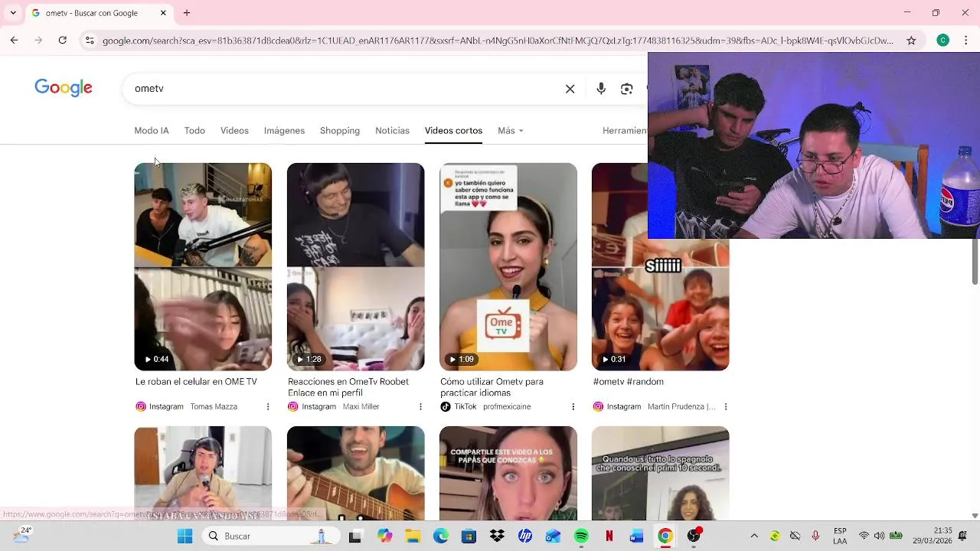Switch to Modo IA tab
This screenshot has height=551, width=980.
coord(152,131)
